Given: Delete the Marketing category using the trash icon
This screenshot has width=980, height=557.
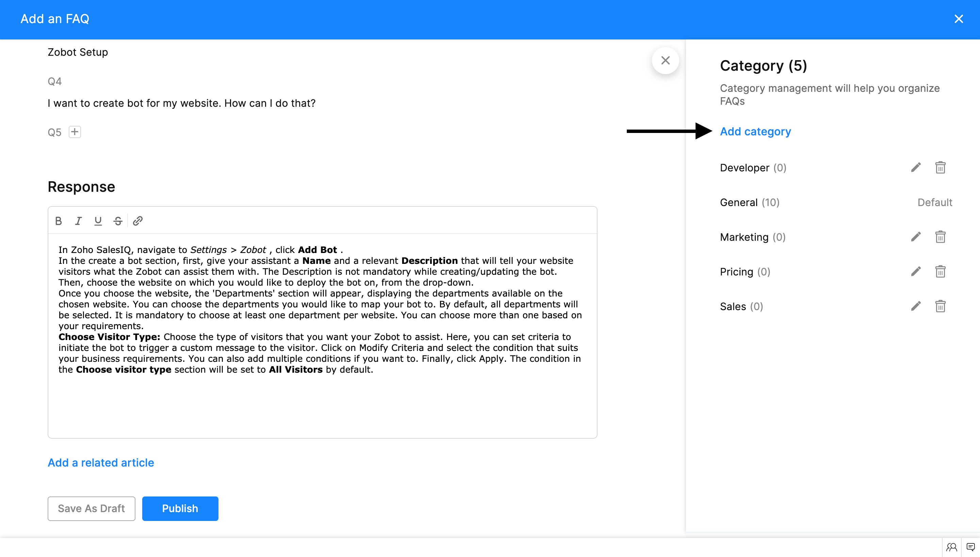Looking at the screenshot, I should [941, 237].
